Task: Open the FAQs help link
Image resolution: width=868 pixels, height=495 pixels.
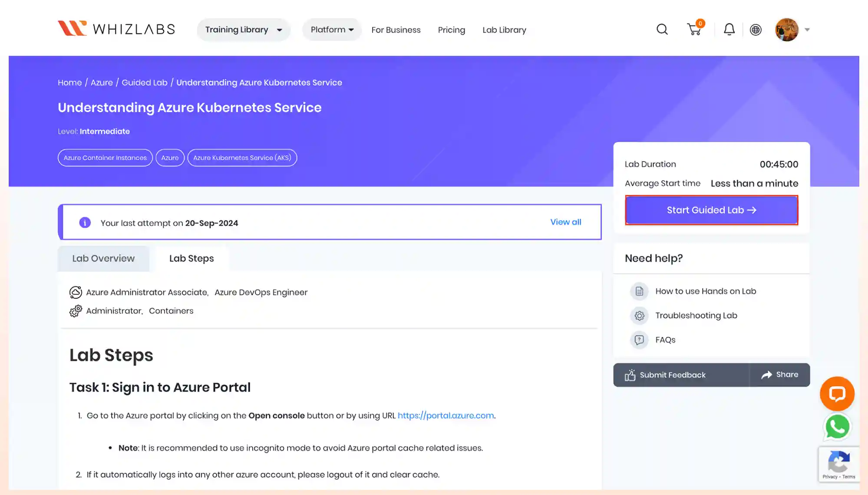Action: coord(665,340)
